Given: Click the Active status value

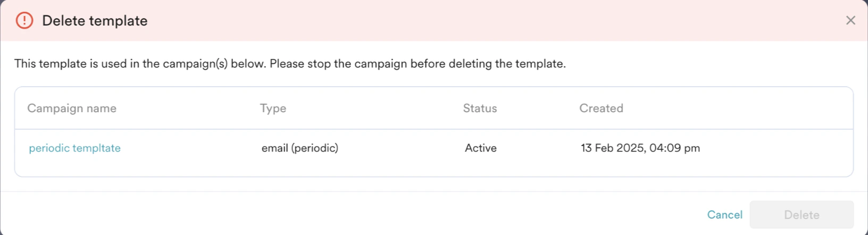Looking at the screenshot, I should 481,148.
